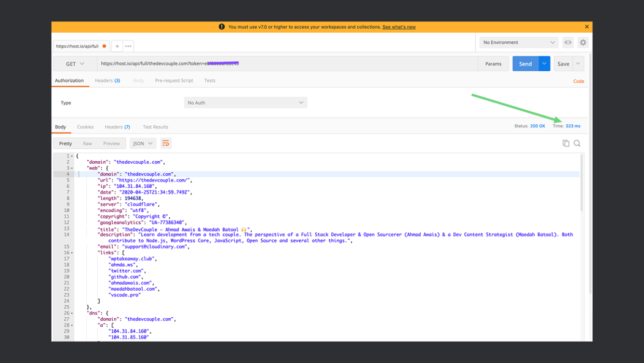Close the orange version warning banner
This screenshot has height=363, width=644.
click(587, 27)
